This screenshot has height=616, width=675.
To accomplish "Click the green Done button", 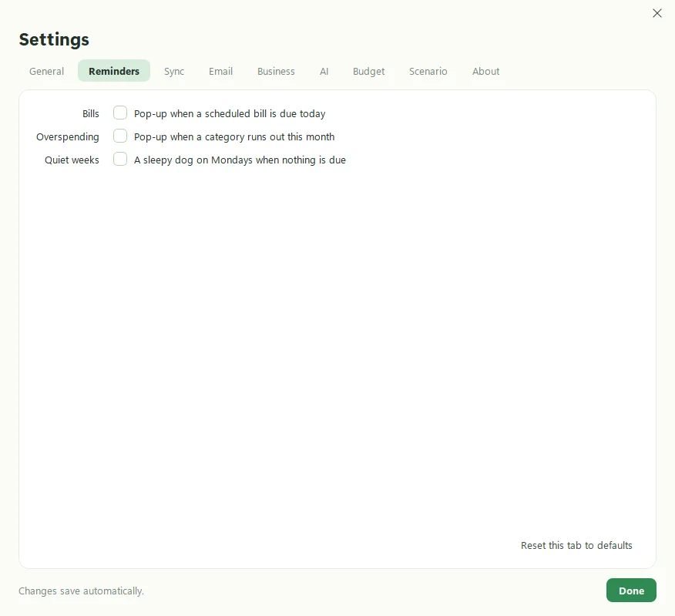I will click(x=631, y=591).
